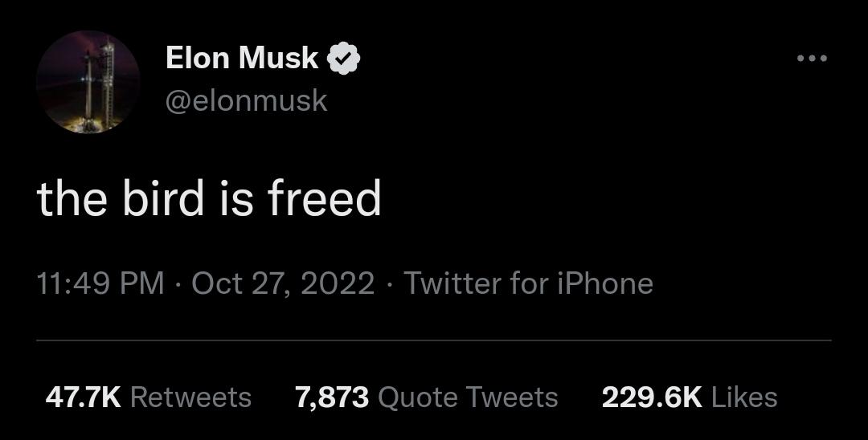Click the 7,873 quote count number
This screenshot has width=868, height=440.
click(x=332, y=397)
